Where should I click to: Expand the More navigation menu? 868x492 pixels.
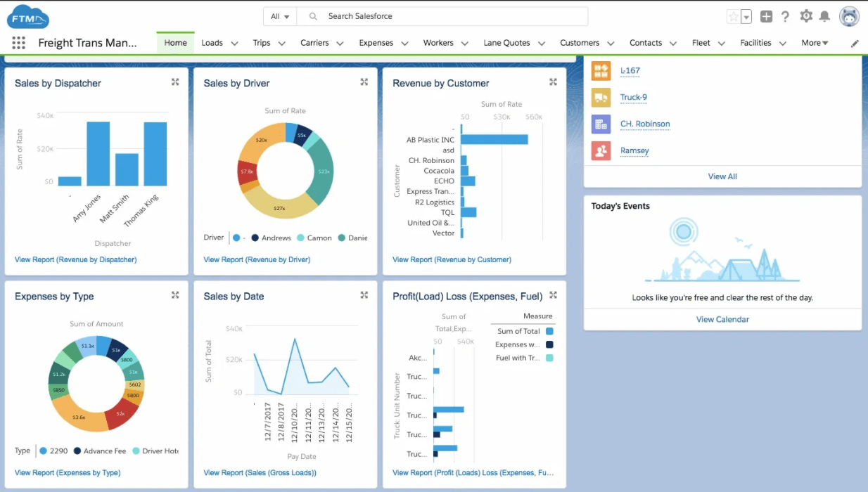[x=815, y=43]
